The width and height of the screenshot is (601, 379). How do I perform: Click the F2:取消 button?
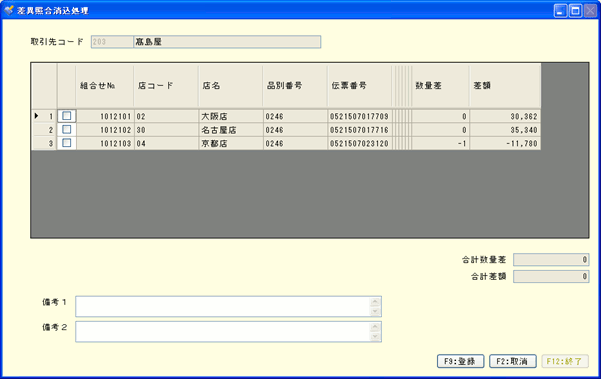[x=512, y=361]
